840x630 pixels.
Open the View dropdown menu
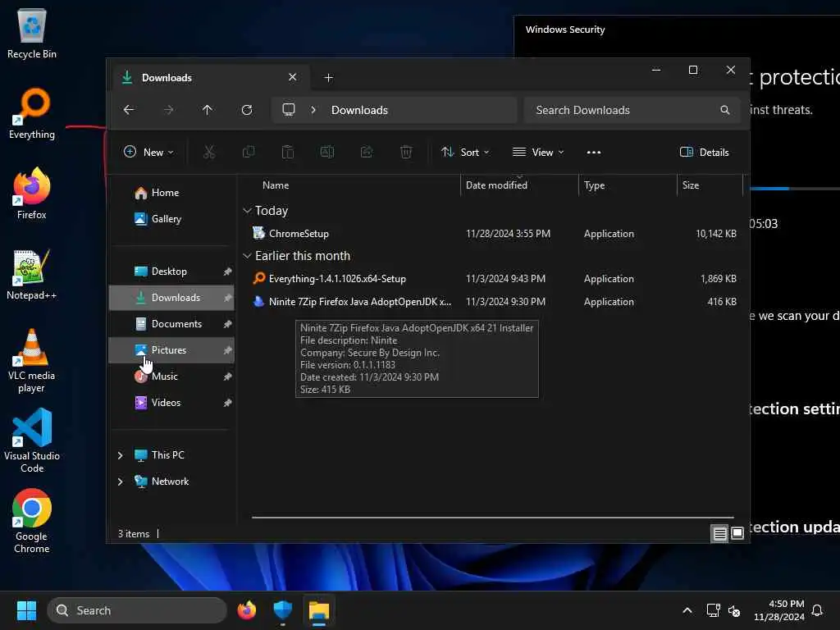pyautogui.click(x=538, y=152)
